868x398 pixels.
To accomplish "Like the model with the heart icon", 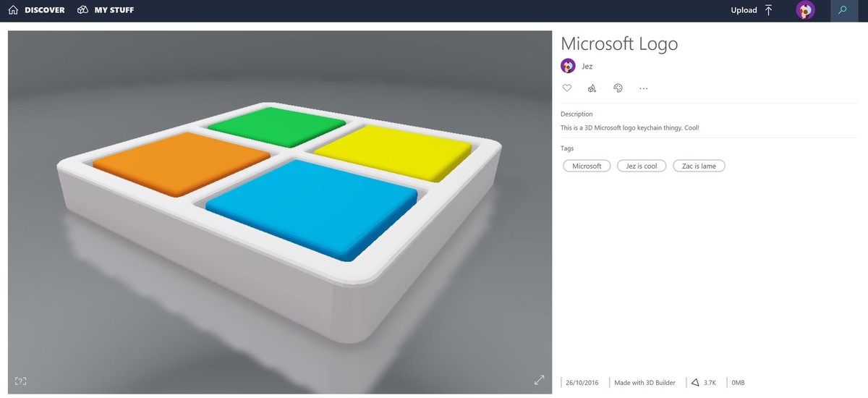I will point(567,88).
